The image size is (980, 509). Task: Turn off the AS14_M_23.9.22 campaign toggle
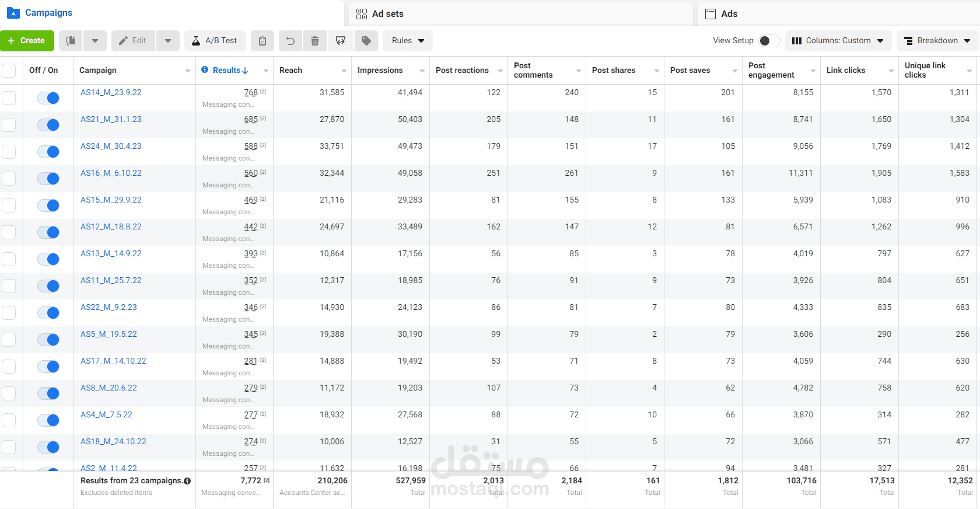tap(48, 98)
